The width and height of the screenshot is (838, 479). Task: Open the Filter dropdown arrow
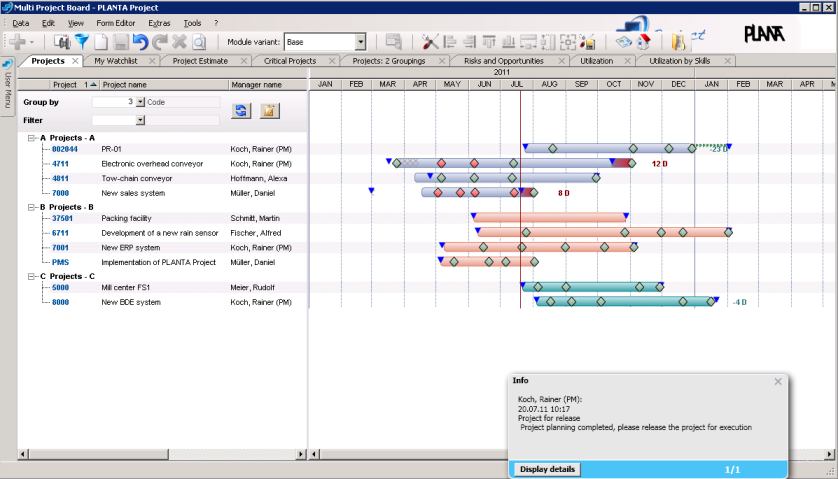click(140, 120)
